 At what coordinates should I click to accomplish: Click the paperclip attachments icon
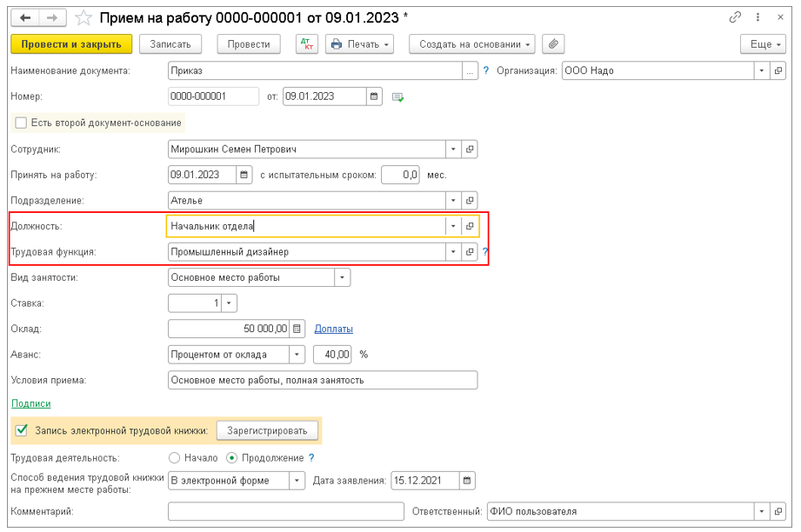point(551,44)
